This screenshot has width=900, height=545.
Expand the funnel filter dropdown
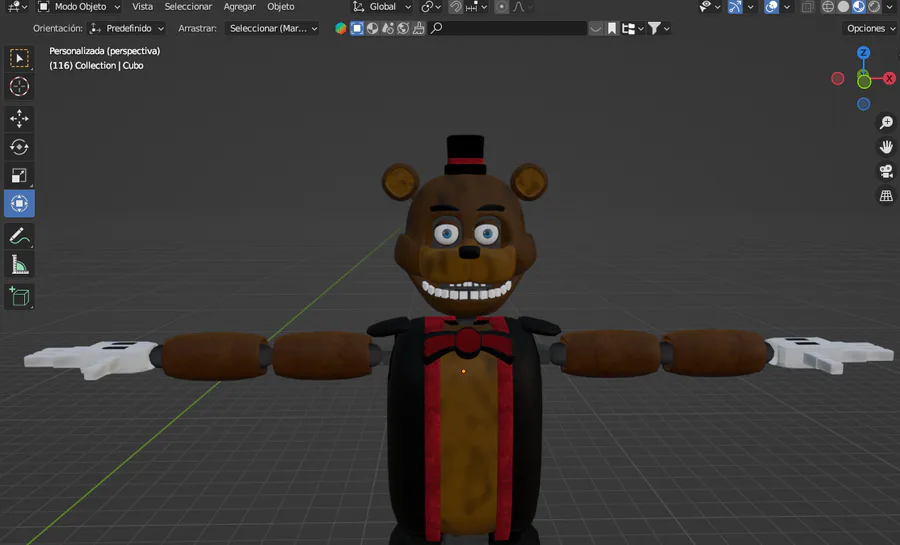(x=658, y=28)
